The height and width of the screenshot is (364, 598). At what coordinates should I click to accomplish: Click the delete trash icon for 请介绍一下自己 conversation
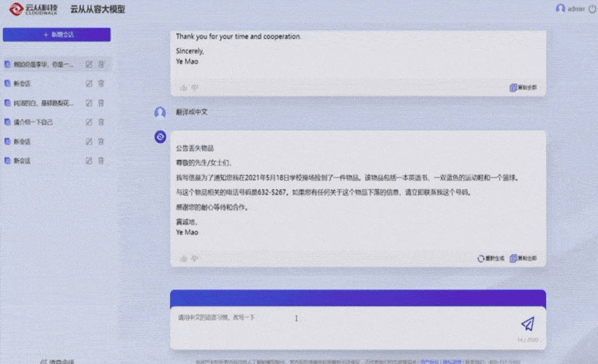101,122
